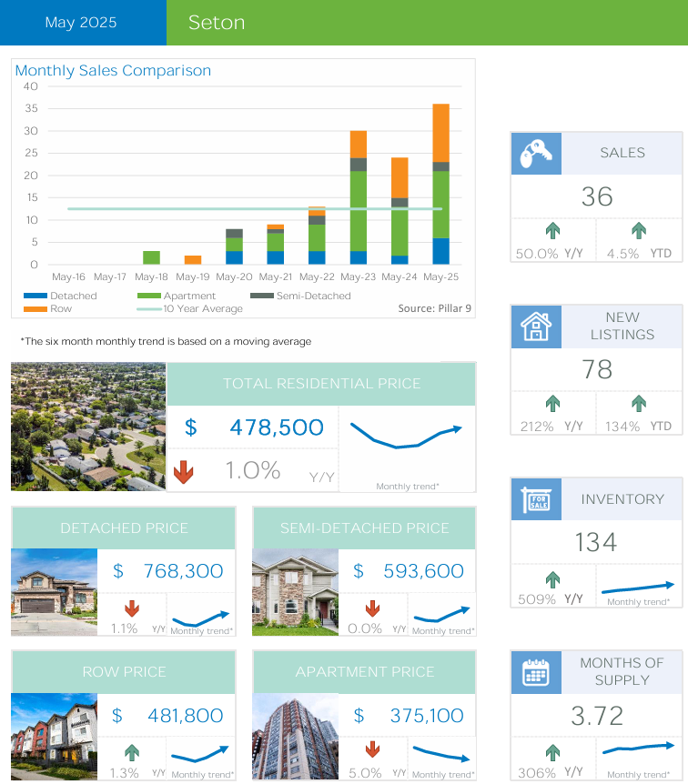Select the May 2025 header tab
The width and height of the screenshot is (688, 784).
tap(82, 23)
